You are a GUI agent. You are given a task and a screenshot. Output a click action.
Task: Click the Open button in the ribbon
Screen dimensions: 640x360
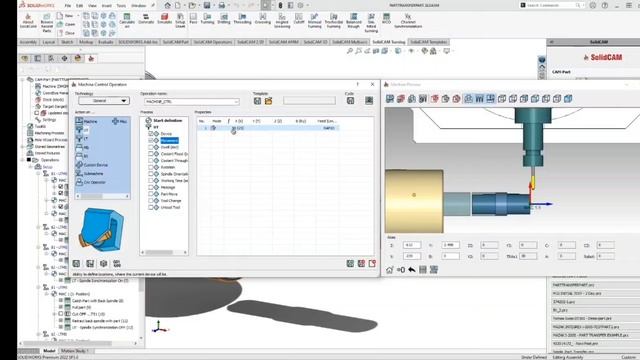tap(67, 24)
